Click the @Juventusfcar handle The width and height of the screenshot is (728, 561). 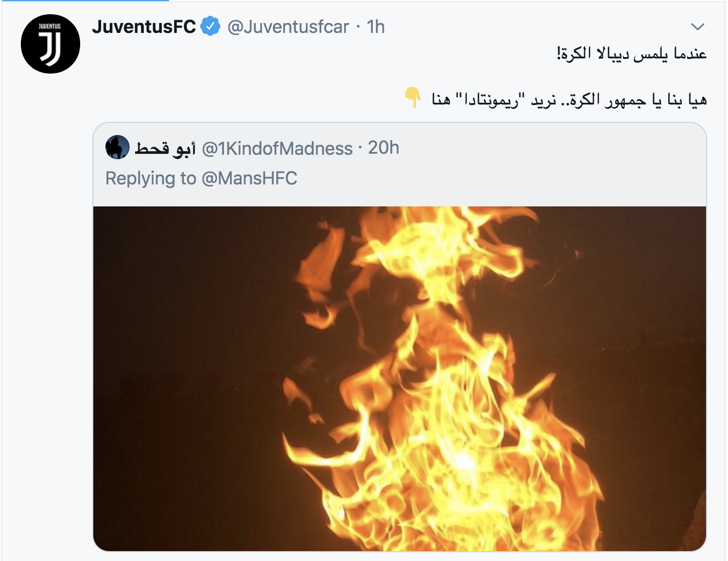pos(288,26)
